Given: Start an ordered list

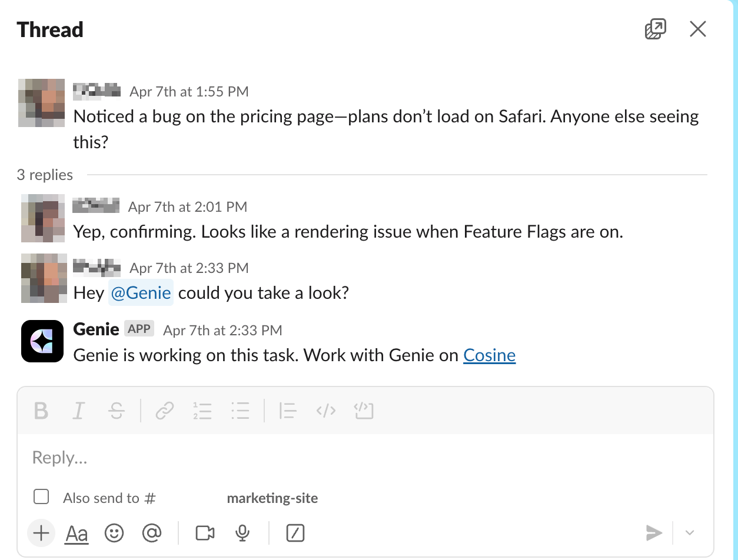Looking at the screenshot, I should 202,411.
